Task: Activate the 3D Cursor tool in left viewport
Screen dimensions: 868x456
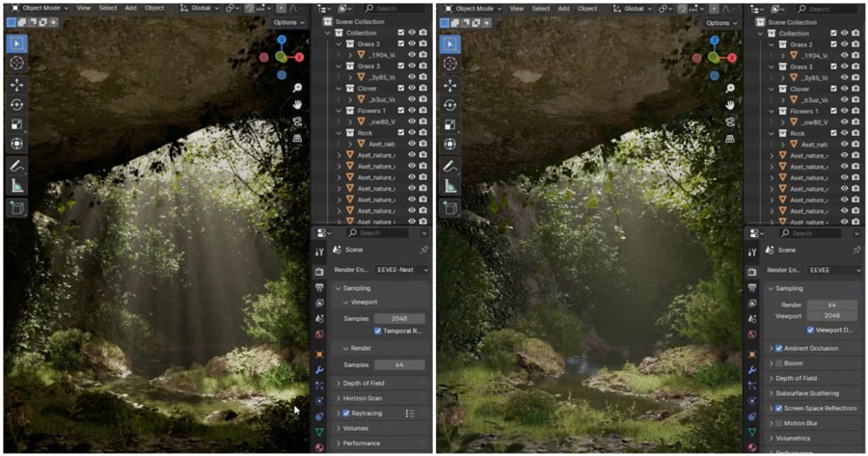Action: pos(17,63)
